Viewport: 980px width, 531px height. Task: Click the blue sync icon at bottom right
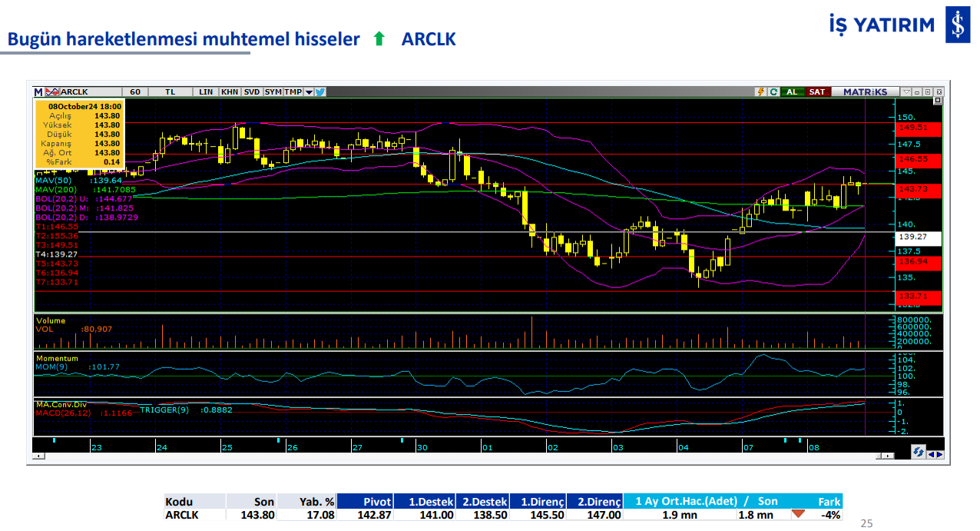919,453
